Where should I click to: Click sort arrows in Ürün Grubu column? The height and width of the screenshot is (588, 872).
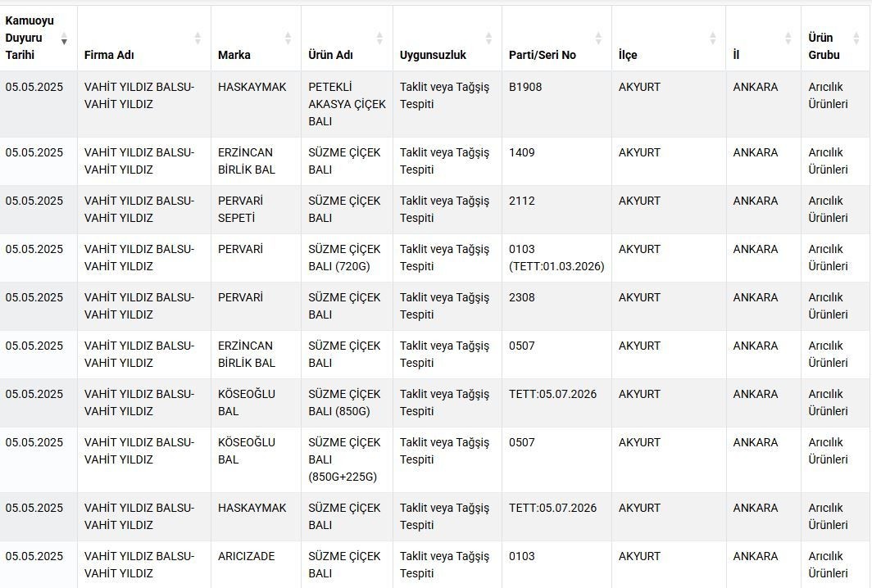pos(856,38)
